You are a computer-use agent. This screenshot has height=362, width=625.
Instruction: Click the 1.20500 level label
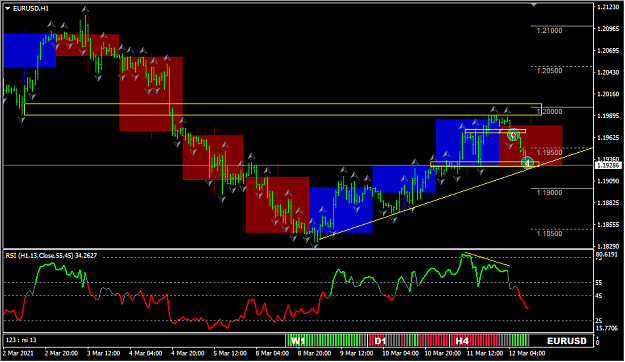tap(549, 71)
